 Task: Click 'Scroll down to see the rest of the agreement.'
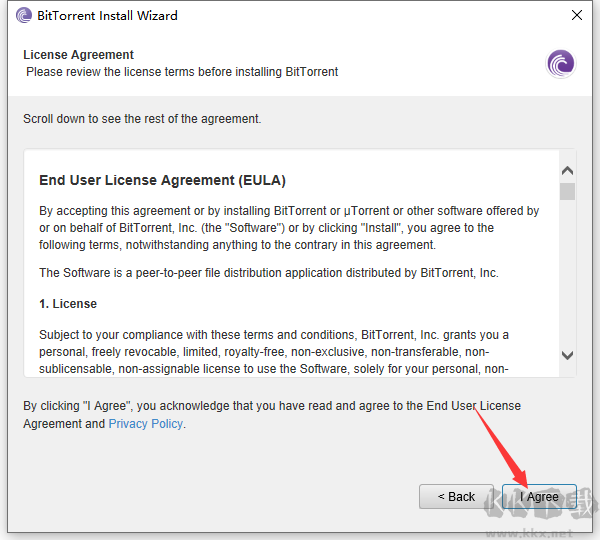tap(142, 119)
